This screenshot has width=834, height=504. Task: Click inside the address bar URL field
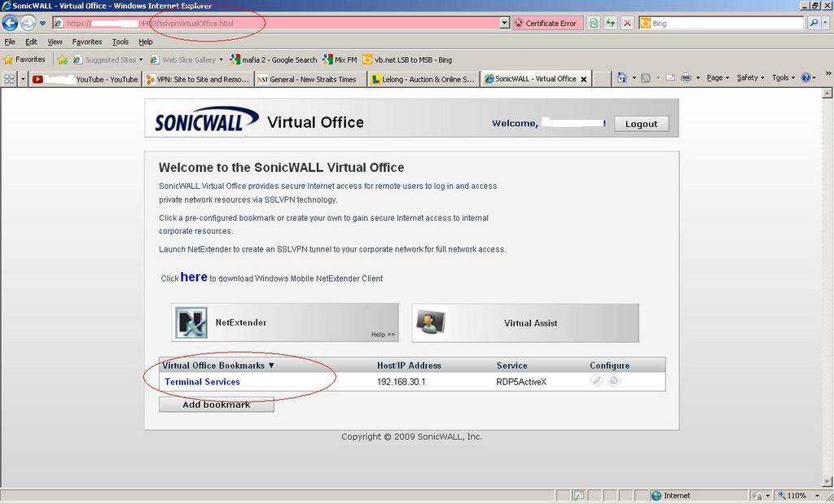tap(277, 24)
